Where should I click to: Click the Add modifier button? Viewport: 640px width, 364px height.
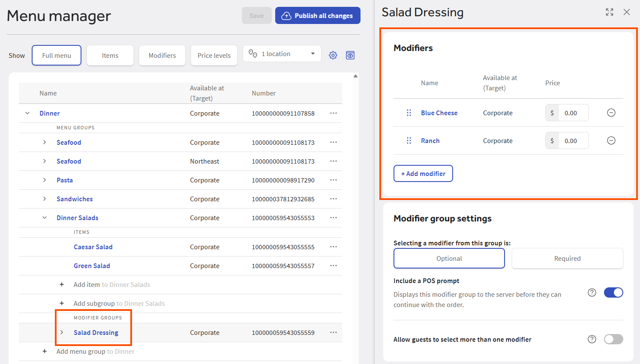[423, 173]
